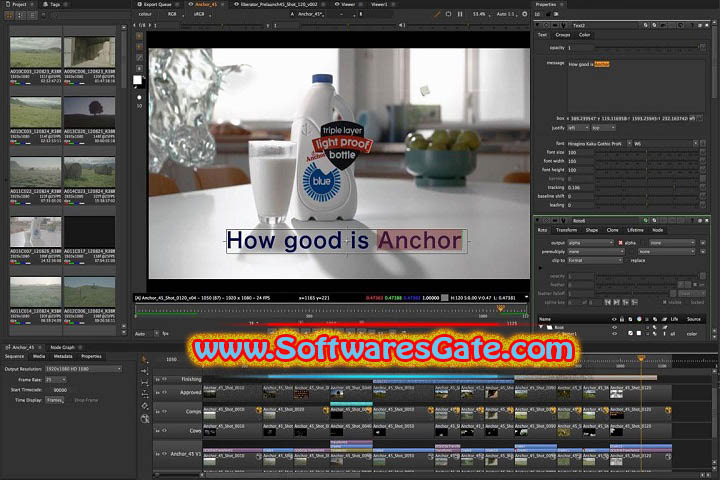Select the top viewer side tool icon
This screenshot has height=480, width=720.
click(139, 36)
